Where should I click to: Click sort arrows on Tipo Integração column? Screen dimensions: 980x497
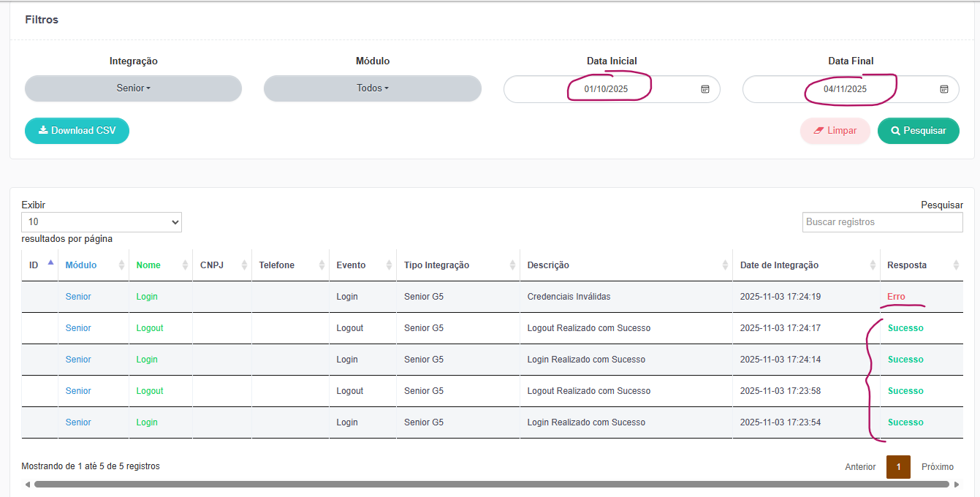512,265
